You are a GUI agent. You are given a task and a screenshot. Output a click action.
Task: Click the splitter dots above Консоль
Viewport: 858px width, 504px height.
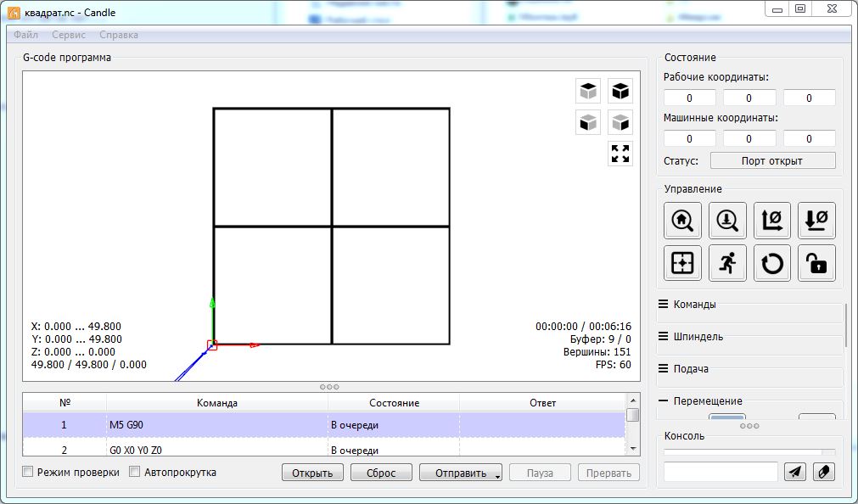tap(749, 426)
